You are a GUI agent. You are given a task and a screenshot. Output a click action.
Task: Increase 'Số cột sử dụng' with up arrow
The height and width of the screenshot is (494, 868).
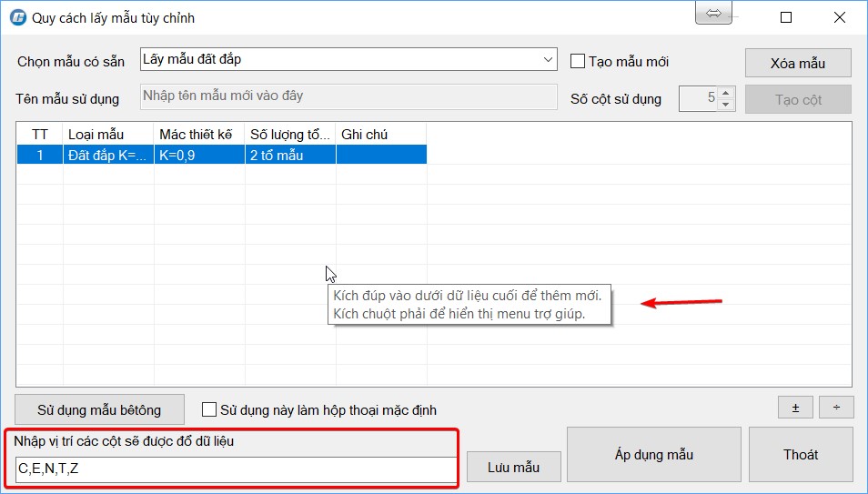tap(725, 93)
